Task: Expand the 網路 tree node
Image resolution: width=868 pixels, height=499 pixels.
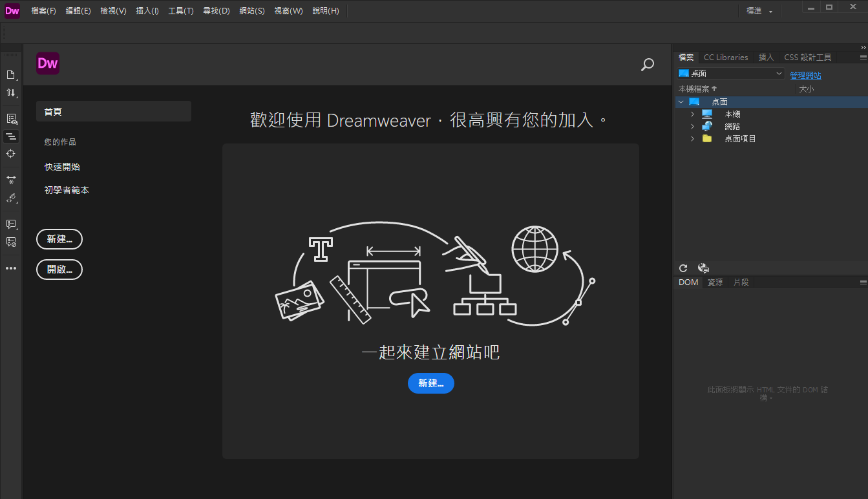Action: tap(692, 127)
